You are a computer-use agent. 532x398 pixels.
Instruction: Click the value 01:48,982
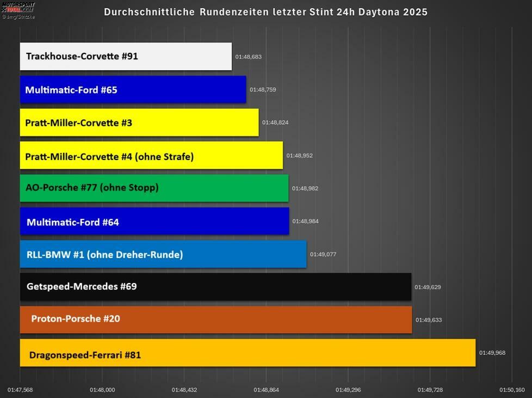(305, 188)
